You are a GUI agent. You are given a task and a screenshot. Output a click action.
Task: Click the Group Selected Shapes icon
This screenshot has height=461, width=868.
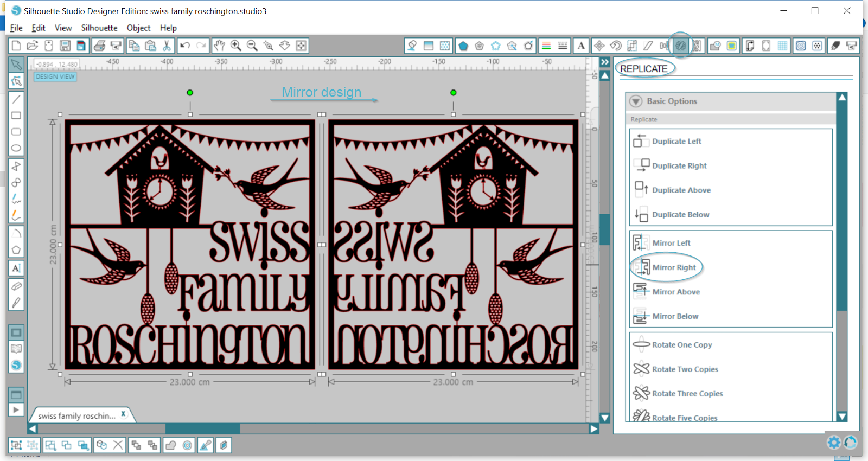16,445
